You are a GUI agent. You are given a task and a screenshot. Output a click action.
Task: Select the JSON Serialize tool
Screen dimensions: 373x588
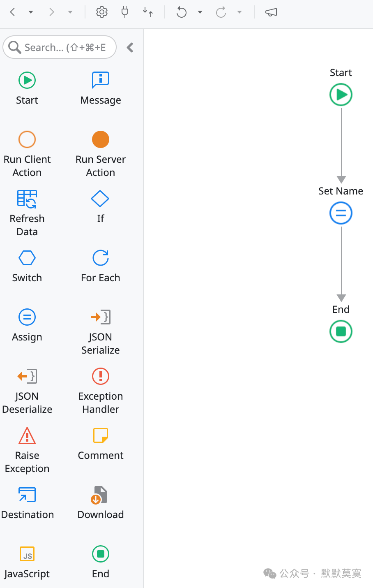pyautogui.click(x=100, y=317)
